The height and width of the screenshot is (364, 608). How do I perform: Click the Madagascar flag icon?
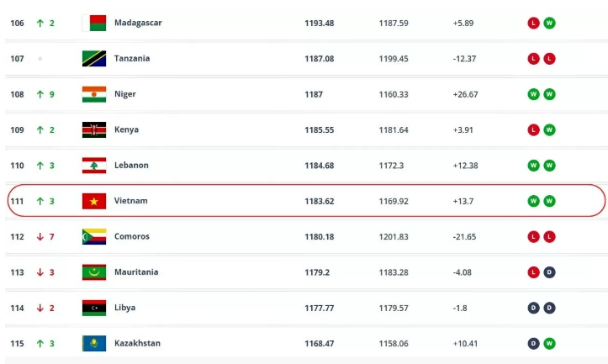point(94,23)
